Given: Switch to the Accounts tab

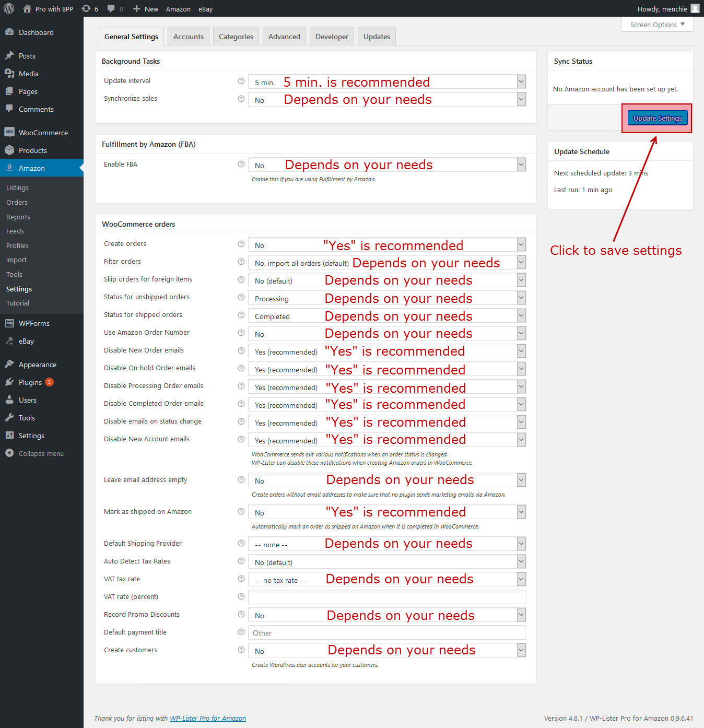Looking at the screenshot, I should pos(189,37).
